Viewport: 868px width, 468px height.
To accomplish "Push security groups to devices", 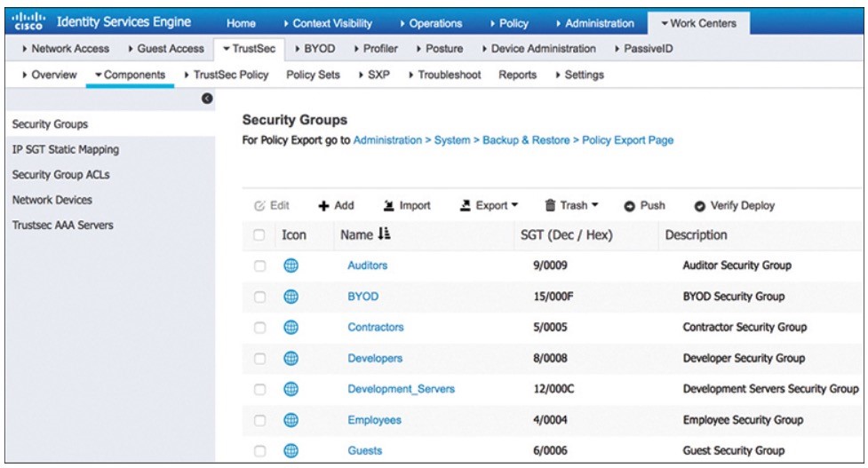I will (x=644, y=206).
